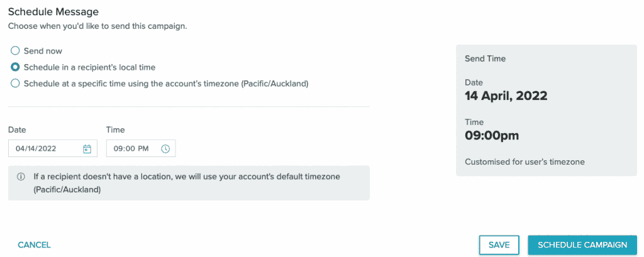This screenshot has width=644, height=257.
Task: Click the SCHEDULE CAMPAIGN button
Action: point(582,245)
